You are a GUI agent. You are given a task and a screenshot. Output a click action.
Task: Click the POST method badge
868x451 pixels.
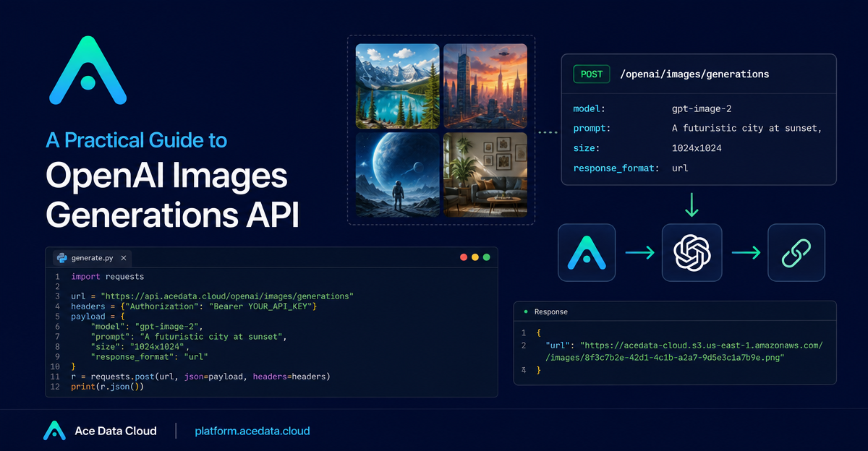click(591, 74)
